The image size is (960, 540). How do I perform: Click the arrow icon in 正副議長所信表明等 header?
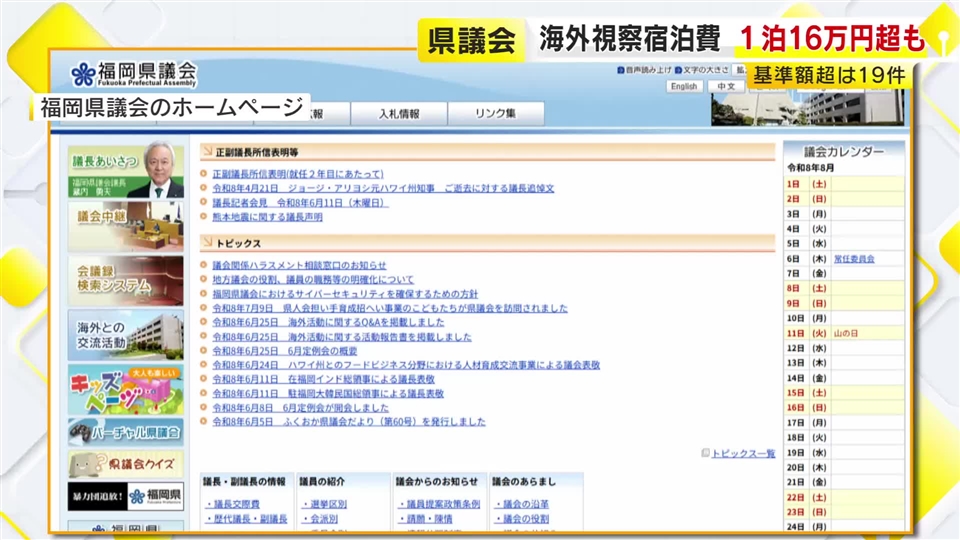pyautogui.click(x=208, y=151)
